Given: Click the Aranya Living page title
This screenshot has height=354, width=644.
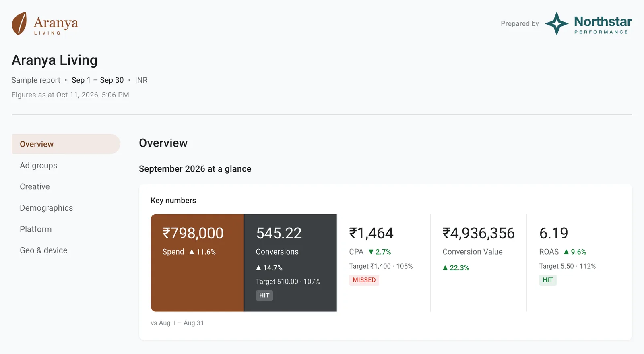Looking at the screenshot, I should (54, 60).
